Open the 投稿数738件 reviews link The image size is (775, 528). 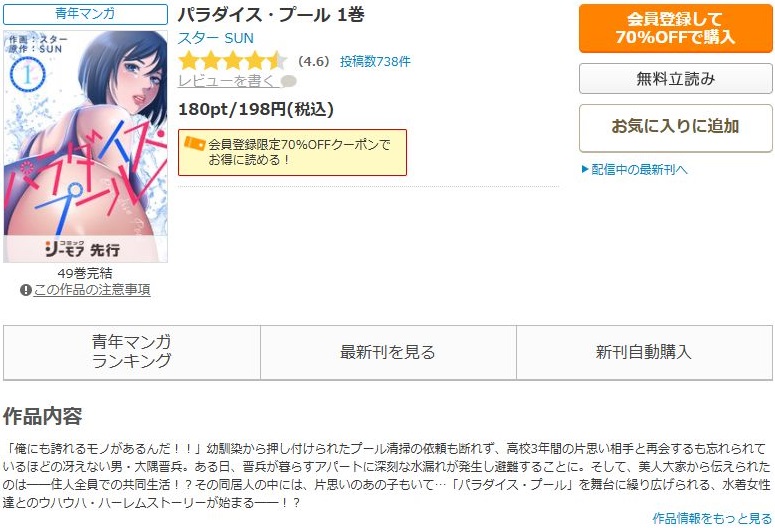tap(375, 61)
